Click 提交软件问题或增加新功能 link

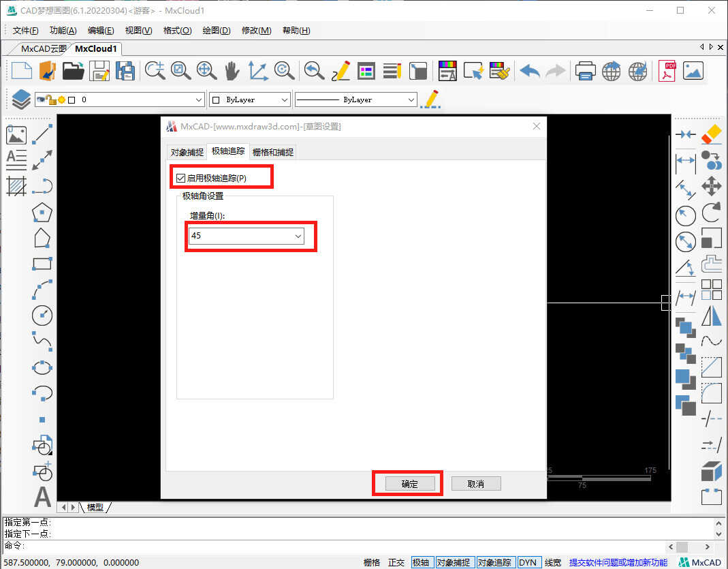[x=618, y=562]
